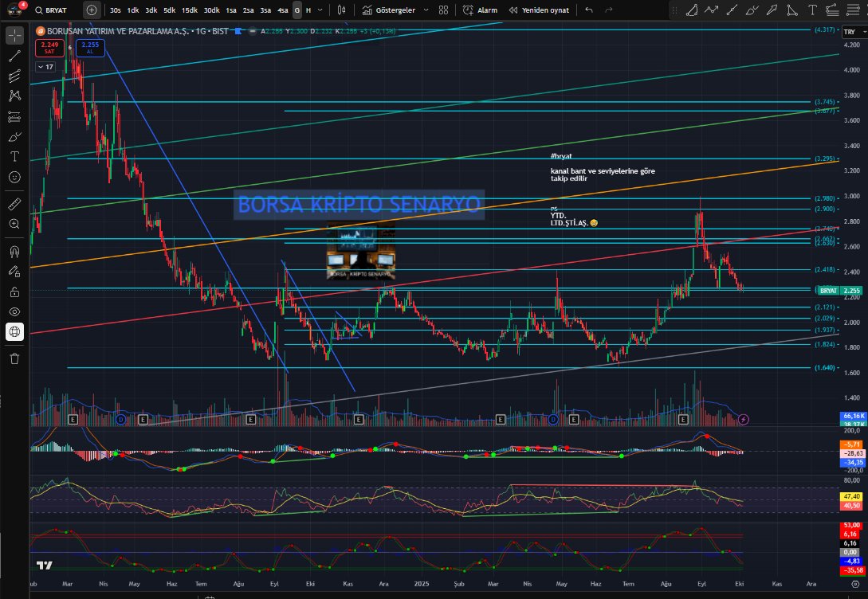Image resolution: width=868 pixels, height=599 pixels.
Task: Click the (1.640) level label
Action: [x=825, y=367]
